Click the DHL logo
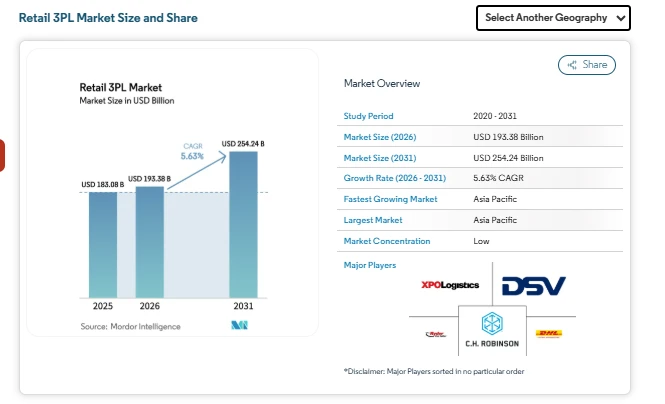 (x=548, y=334)
